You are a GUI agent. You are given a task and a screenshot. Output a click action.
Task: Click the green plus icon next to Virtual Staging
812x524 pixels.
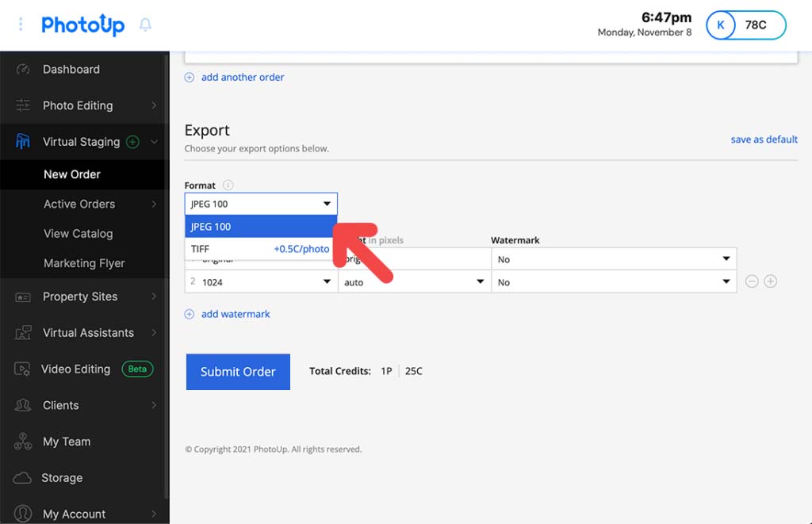click(x=132, y=142)
